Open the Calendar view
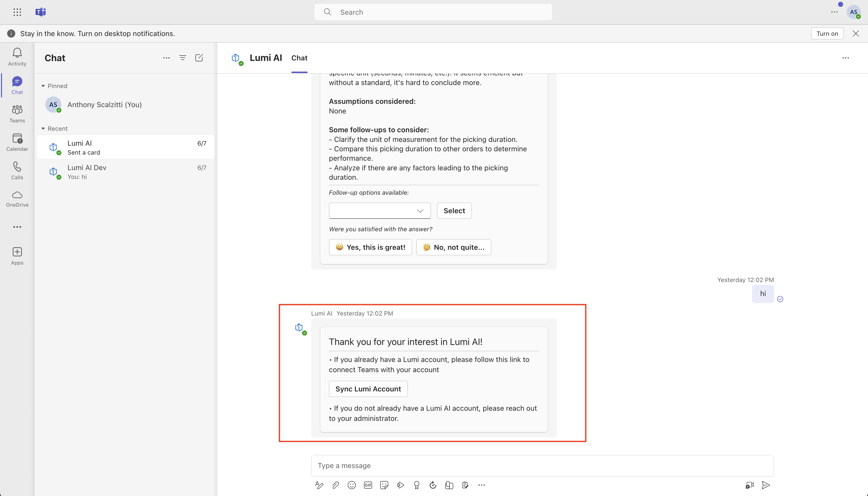This screenshot has width=868, height=496. [17, 142]
